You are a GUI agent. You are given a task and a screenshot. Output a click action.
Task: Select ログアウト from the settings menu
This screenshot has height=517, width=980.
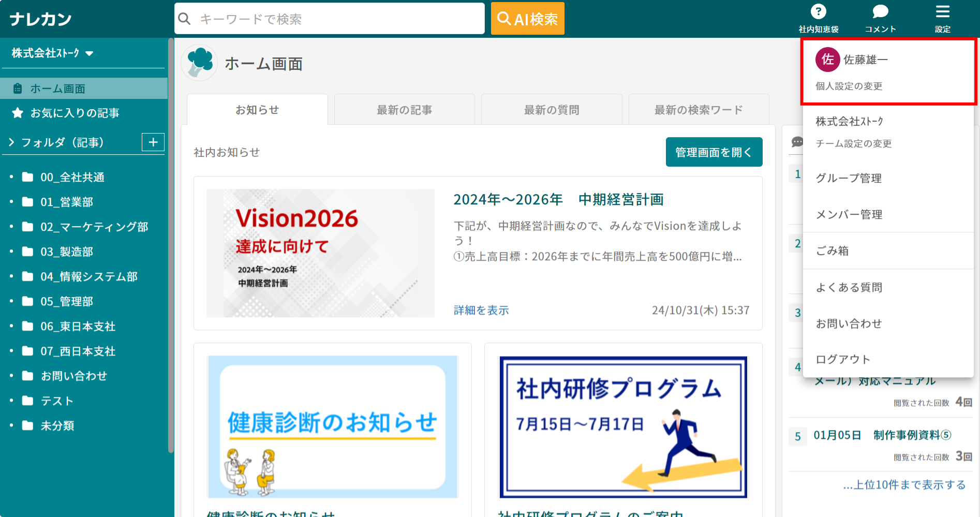pos(842,359)
